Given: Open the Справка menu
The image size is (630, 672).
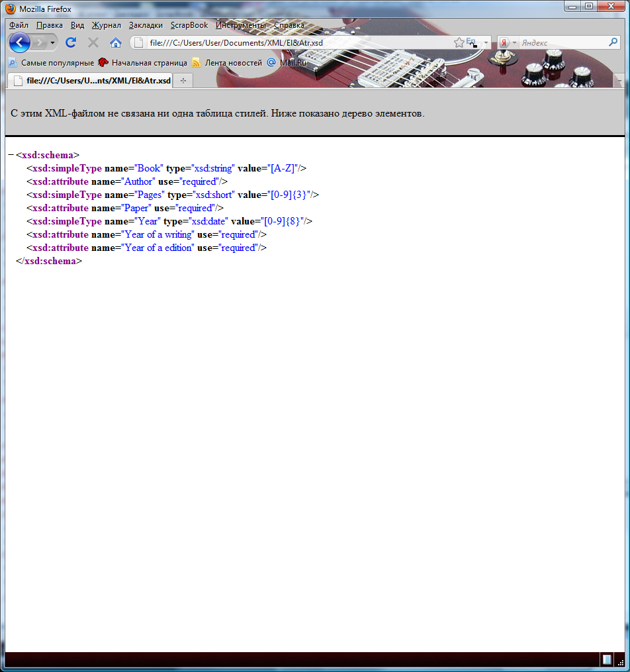Looking at the screenshot, I should [289, 25].
